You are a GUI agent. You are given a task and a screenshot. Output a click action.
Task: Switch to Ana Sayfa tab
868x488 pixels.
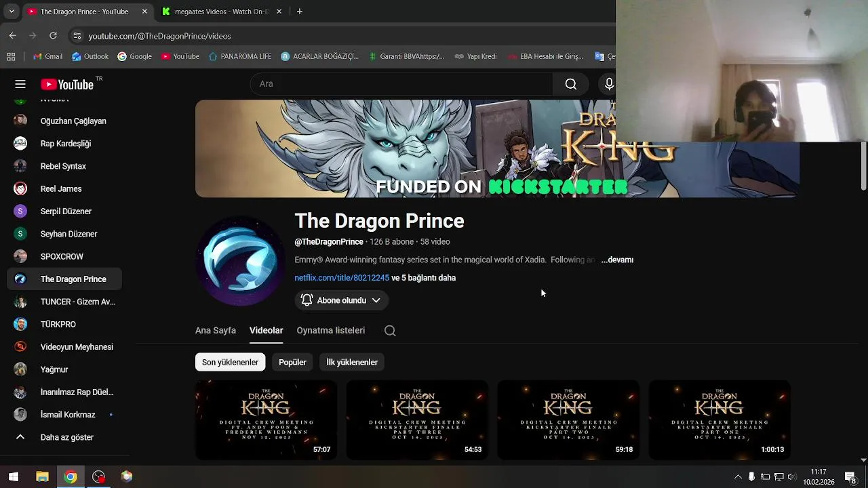[216, 330]
